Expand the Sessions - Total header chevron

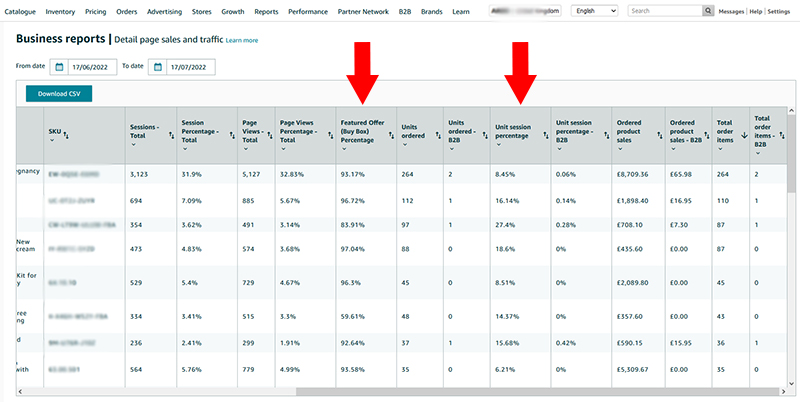133,145
